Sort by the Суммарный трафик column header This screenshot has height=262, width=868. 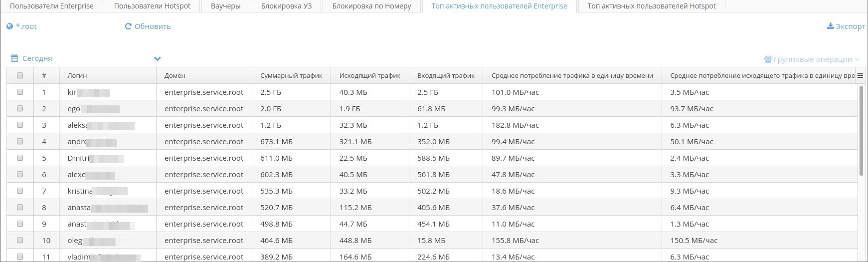tap(291, 76)
